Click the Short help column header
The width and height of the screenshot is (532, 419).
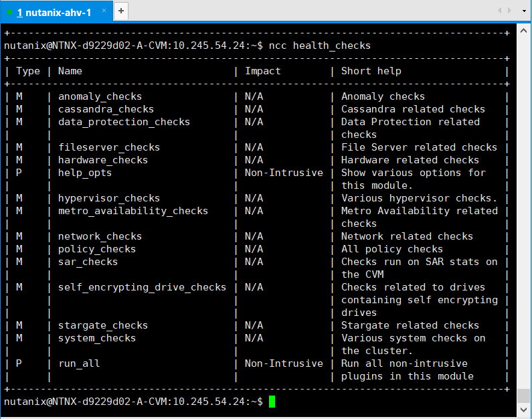click(371, 71)
